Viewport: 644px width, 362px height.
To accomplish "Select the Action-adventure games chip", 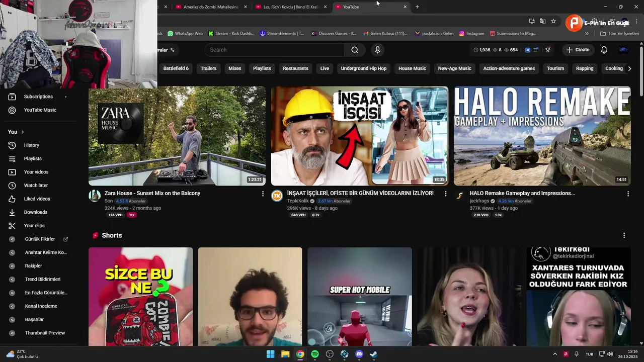I will pos(509,68).
